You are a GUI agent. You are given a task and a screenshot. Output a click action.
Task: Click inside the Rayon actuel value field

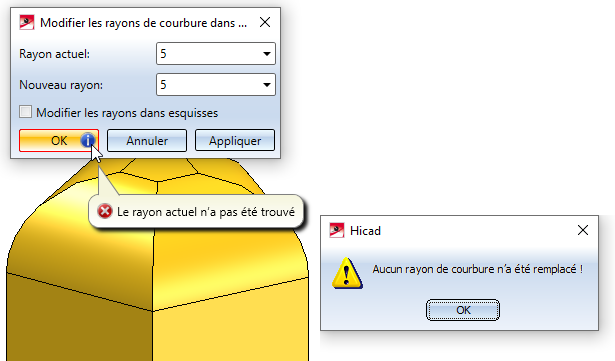click(x=208, y=54)
